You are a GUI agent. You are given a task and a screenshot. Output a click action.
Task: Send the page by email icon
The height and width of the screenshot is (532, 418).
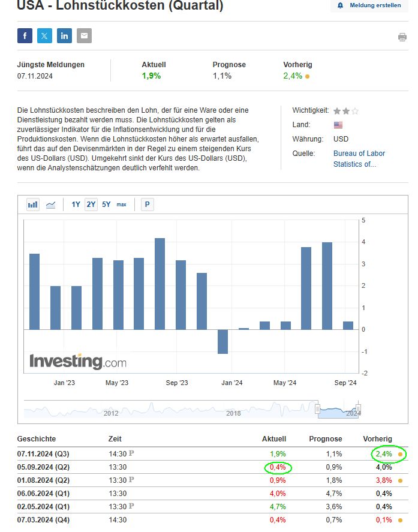(x=84, y=36)
